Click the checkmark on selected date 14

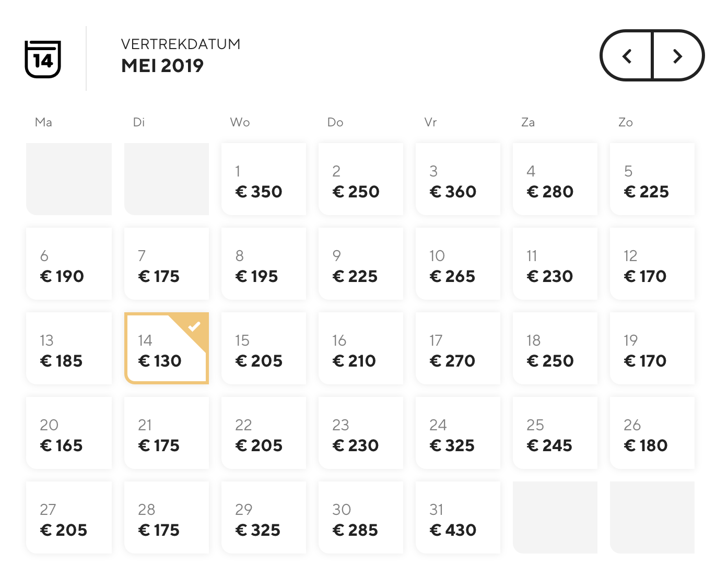click(x=194, y=327)
